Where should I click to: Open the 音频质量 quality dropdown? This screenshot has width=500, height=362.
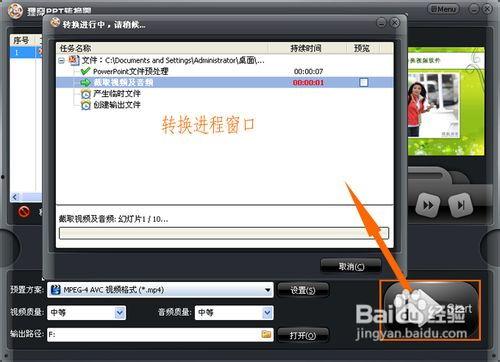tap(234, 313)
